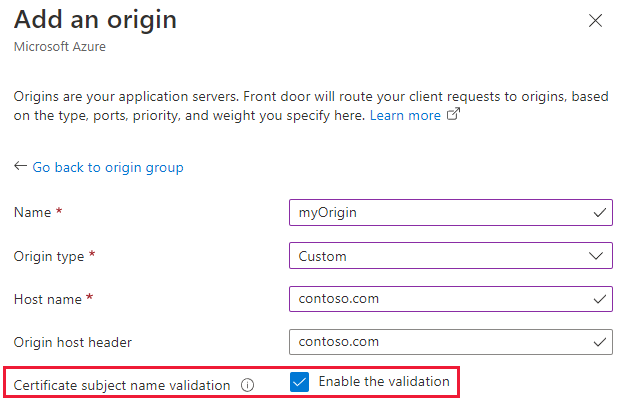Click the "Enable the validation" label text
This screenshot has height=413, width=625.
384,382
